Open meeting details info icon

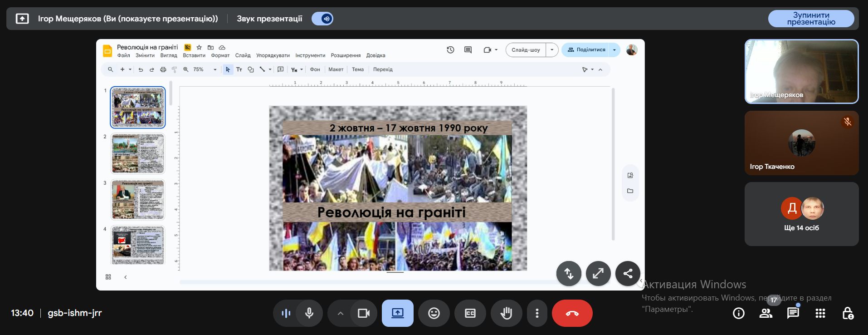(739, 313)
